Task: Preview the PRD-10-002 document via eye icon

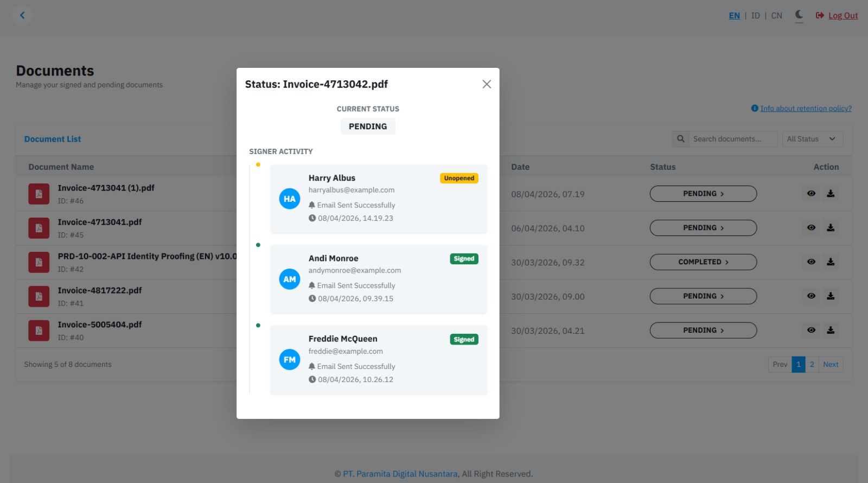Action: point(811,262)
